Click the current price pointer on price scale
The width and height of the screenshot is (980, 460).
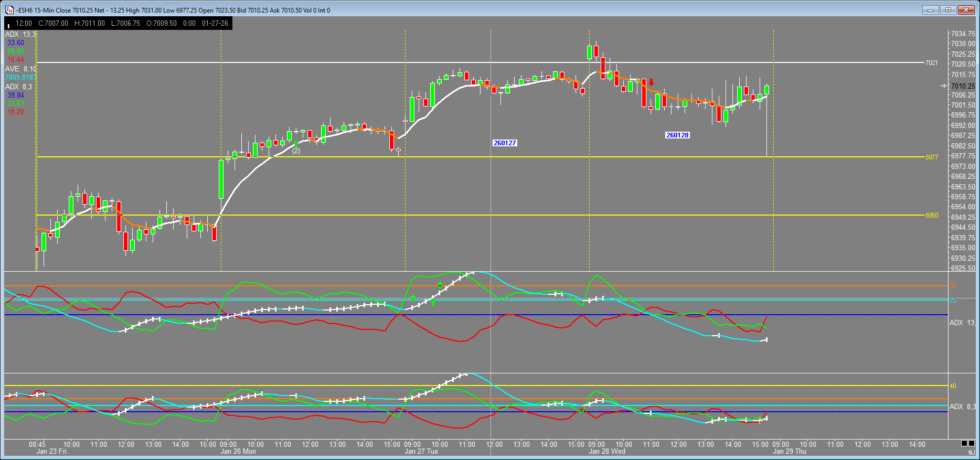tap(944, 86)
